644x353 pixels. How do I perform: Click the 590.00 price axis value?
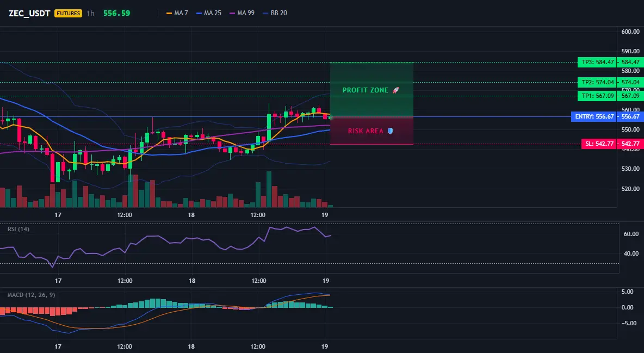630,51
